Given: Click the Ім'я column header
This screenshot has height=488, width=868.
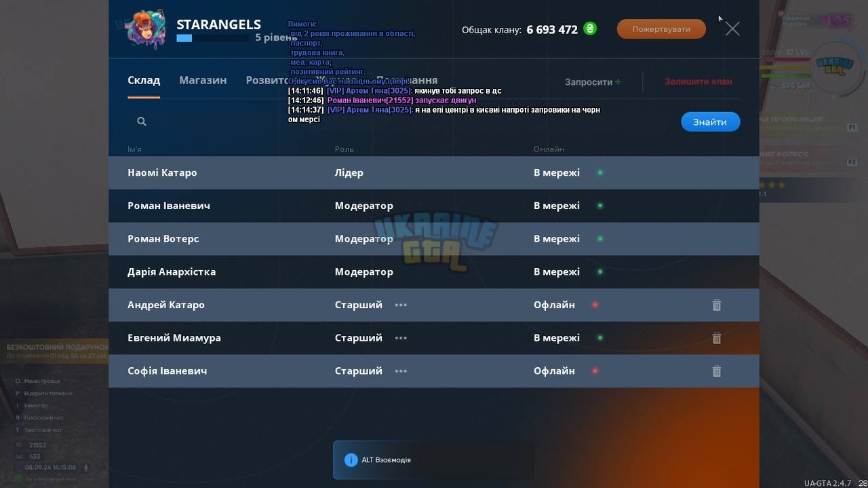Looking at the screenshot, I should [134, 149].
